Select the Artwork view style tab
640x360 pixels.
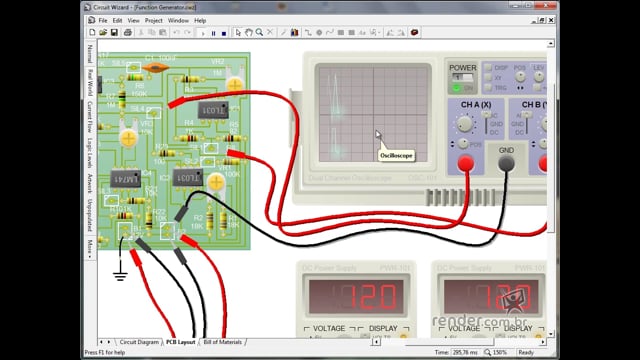[x=90, y=183]
